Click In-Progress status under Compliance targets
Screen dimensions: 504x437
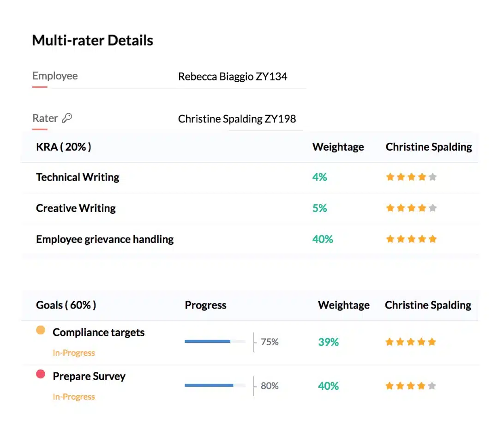click(x=74, y=353)
